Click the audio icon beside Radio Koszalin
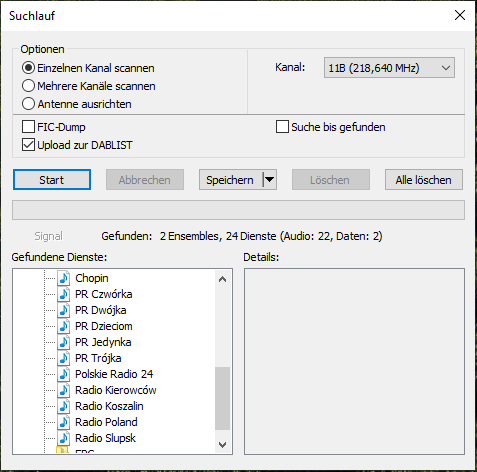 (x=63, y=406)
